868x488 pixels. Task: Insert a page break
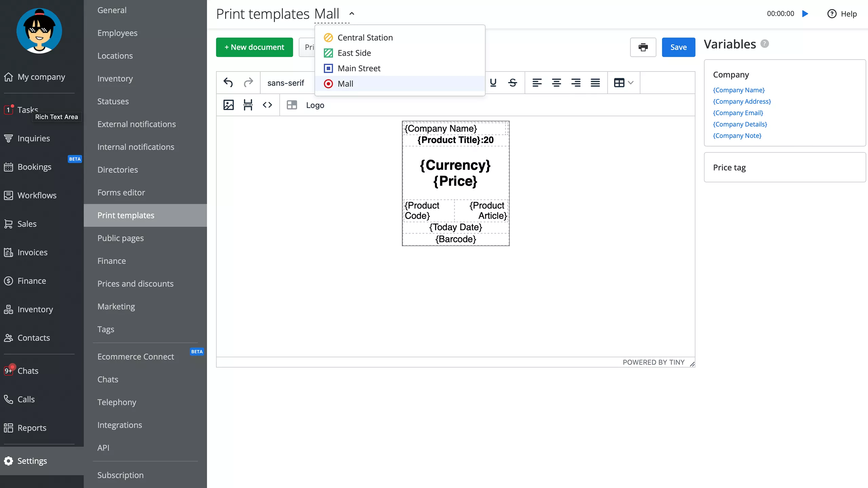coord(248,105)
